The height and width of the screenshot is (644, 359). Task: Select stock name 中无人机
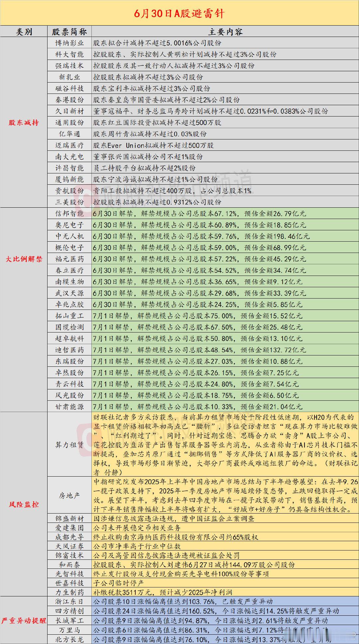69,236
